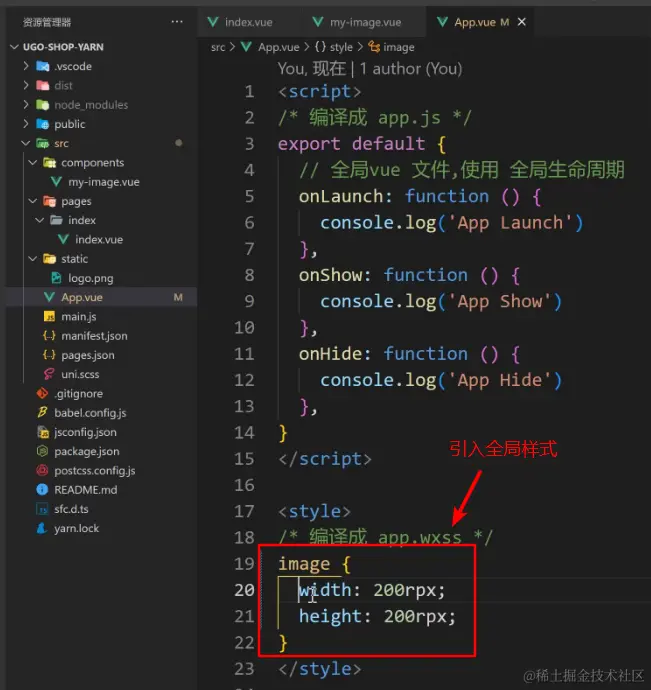This screenshot has height=690, width=651.
Task: Click 'onHide' on line 11
Action: point(330,354)
